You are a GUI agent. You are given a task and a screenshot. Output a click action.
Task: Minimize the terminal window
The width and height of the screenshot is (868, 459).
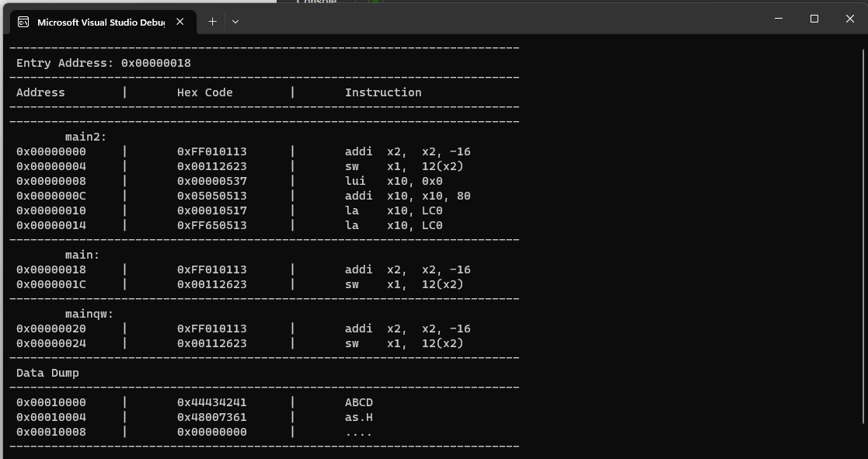tap(779, 19)
